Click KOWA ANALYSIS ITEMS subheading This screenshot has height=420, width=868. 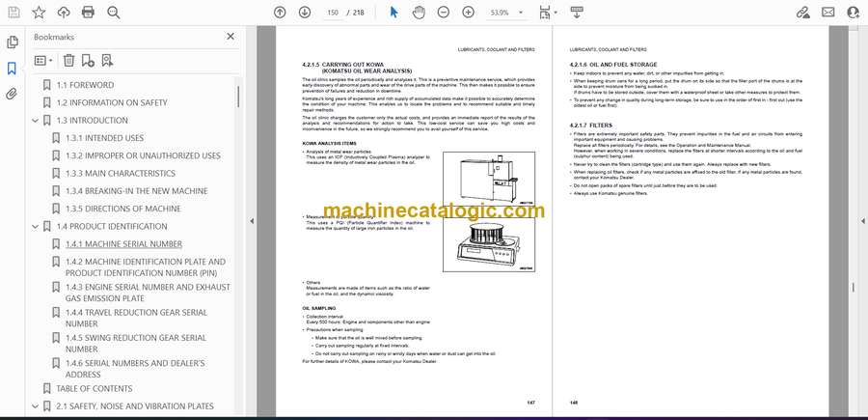[x=330, y=144]
